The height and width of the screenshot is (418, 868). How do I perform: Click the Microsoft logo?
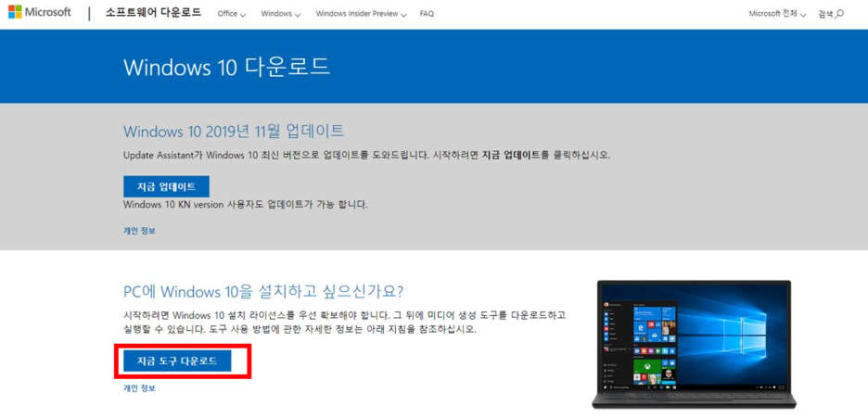pyautogui.click(x=40, y=12)
